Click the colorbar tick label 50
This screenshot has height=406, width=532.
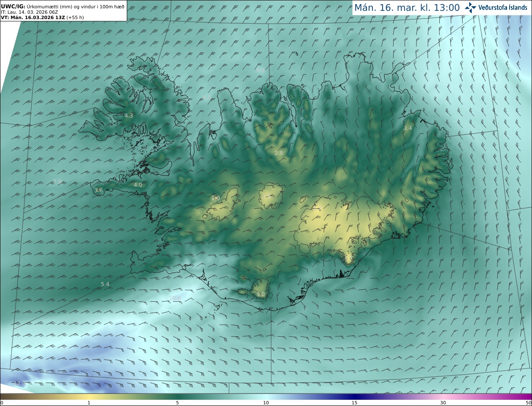click(529, 403)
